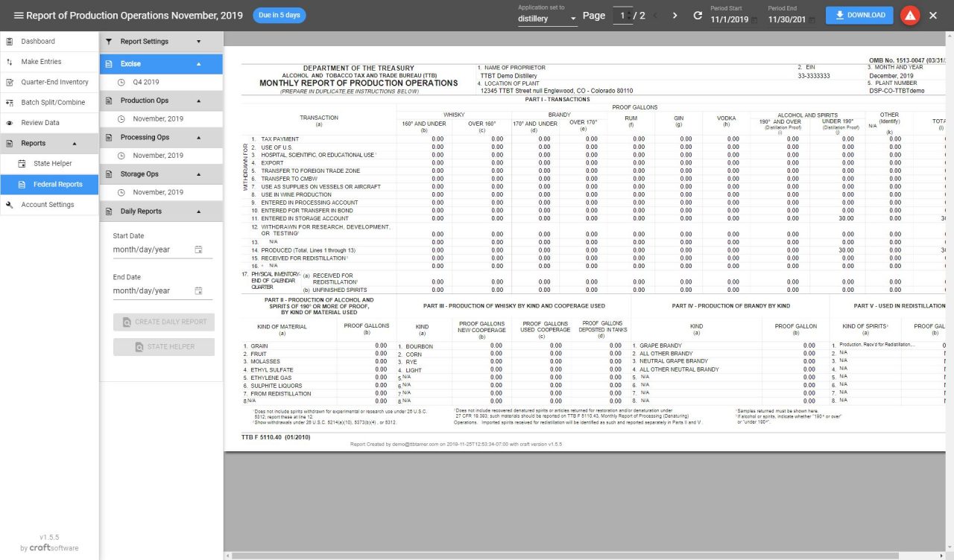Image resolution: width=954 pixels, height=560 pixels.
Task: Open the distillery application dropdown
Action: 548,19
